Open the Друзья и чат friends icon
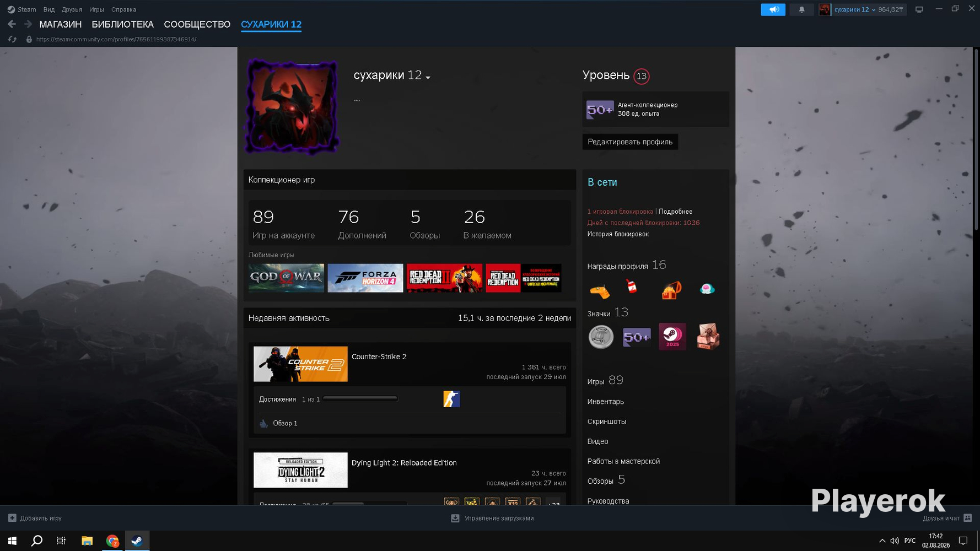The width and height of the screenshot is (980, 551). (x=967, y=518)
